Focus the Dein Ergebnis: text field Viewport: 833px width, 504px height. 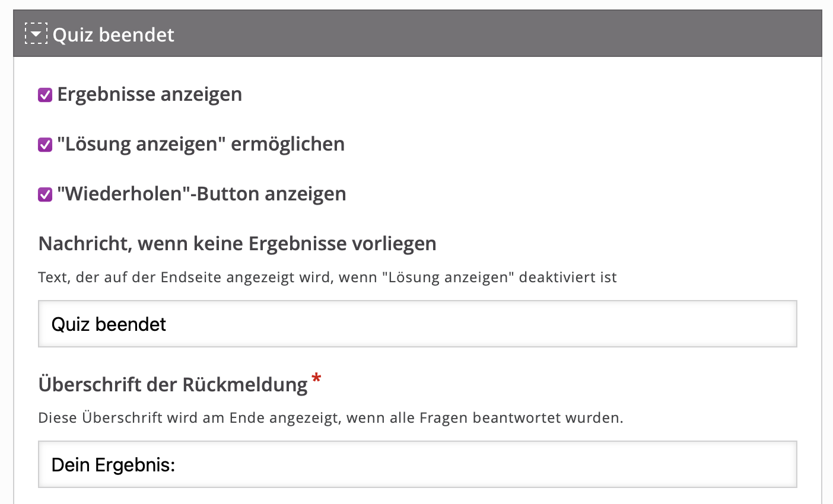417,464
